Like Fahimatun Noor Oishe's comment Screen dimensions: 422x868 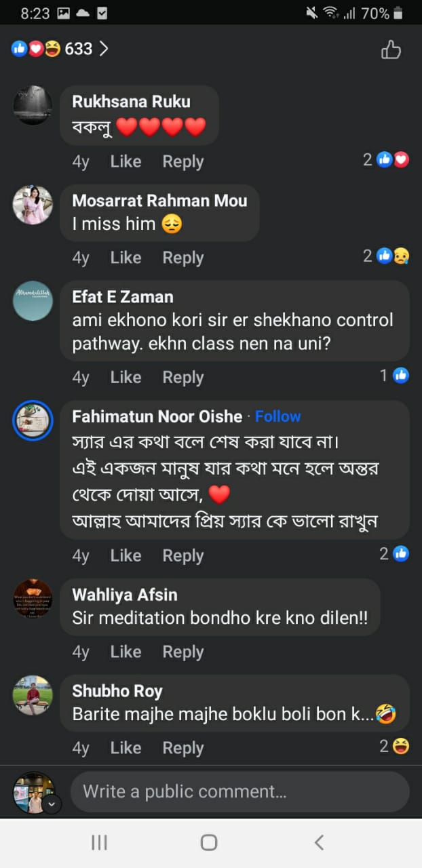pyautogui.click(x=126, y=555)
